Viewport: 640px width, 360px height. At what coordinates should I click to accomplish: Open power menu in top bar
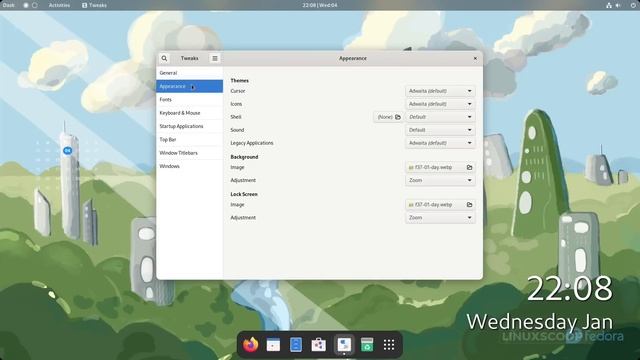633,5
